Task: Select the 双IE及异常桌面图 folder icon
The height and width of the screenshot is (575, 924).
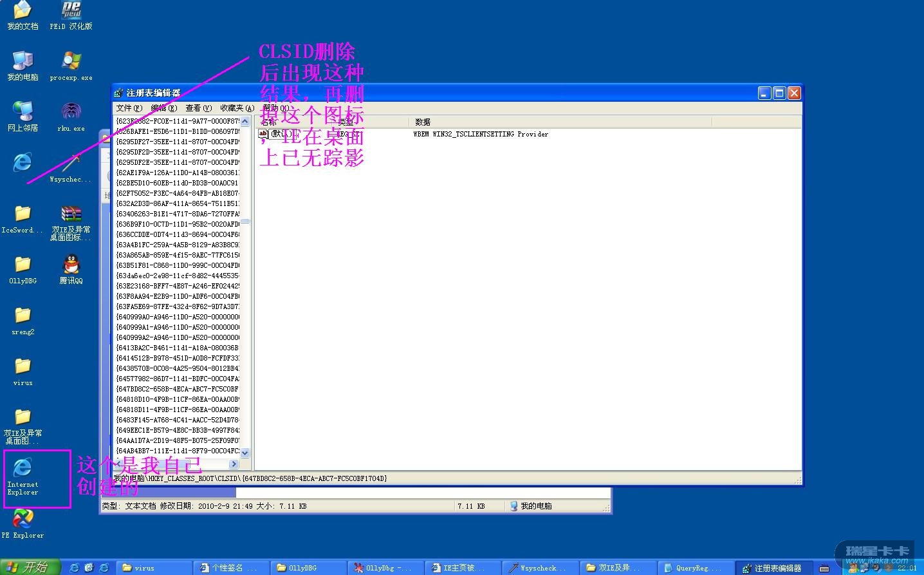Action: pyautogui.click(x=23, y=426)
